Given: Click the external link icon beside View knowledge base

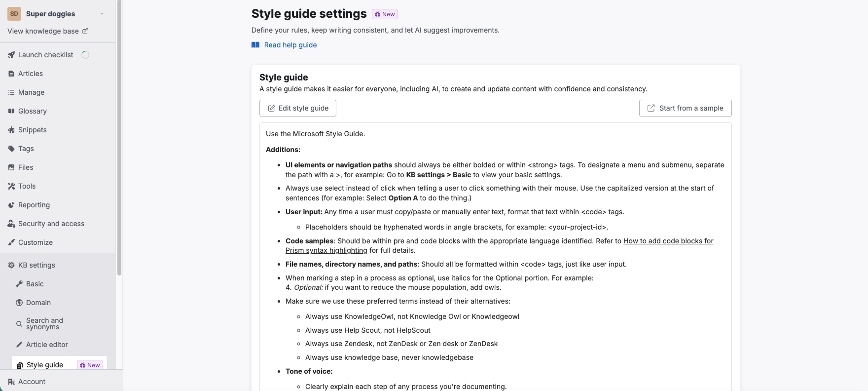Looking at the screenshot, I should (85, 31).
